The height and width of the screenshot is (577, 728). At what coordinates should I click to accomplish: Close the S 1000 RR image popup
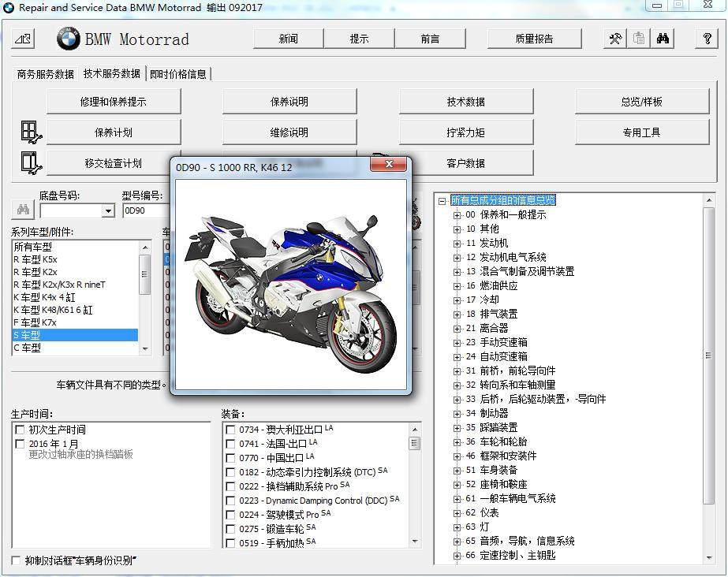click(389, 164)
